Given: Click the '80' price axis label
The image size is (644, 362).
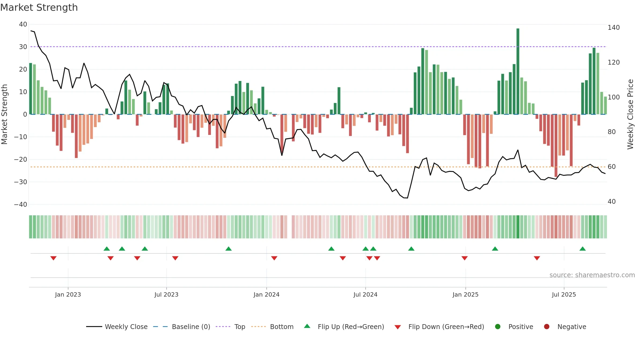Looking at the screenshot, I should pos(612,132).
